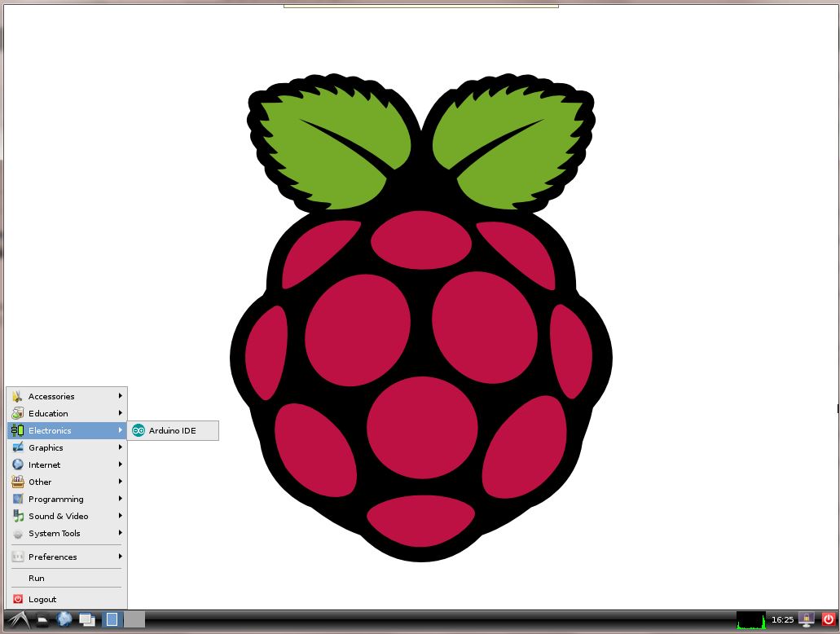Image resolution: width=840 pixels, height=634 pixels.
Task: Click the Programming category icon
Action: pyautogui.click(x=18, y=499)
